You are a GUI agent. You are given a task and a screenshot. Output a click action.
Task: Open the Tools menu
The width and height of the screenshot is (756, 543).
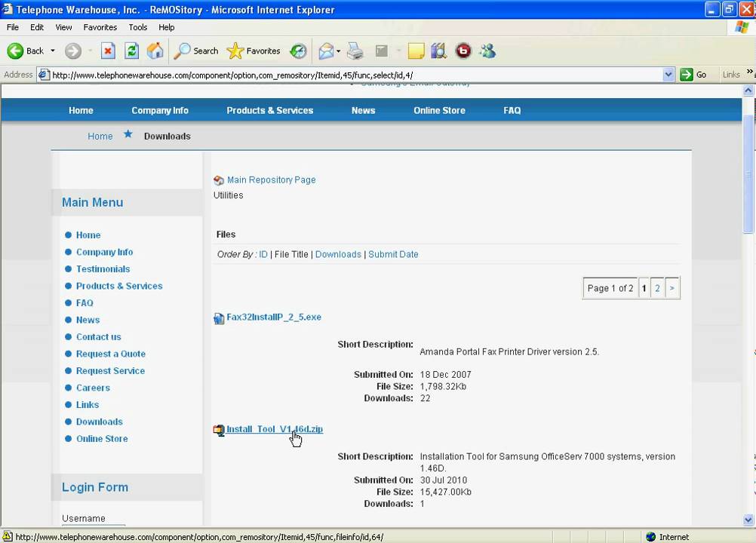[138, 27]
